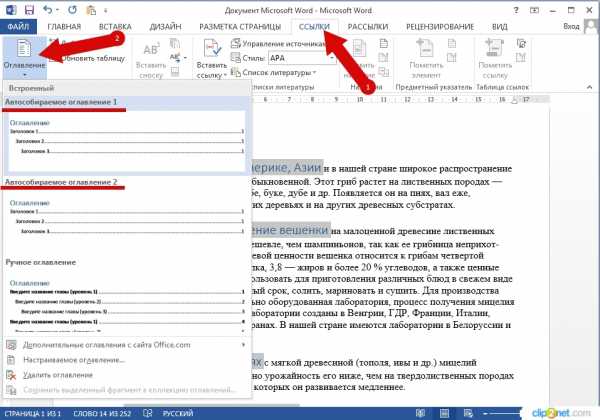Image resolution: width=600 pixels, height=420 pixels.
Task: Click the Word application icon in title bar
Action: pyautogui.click(x=11, y=10)
